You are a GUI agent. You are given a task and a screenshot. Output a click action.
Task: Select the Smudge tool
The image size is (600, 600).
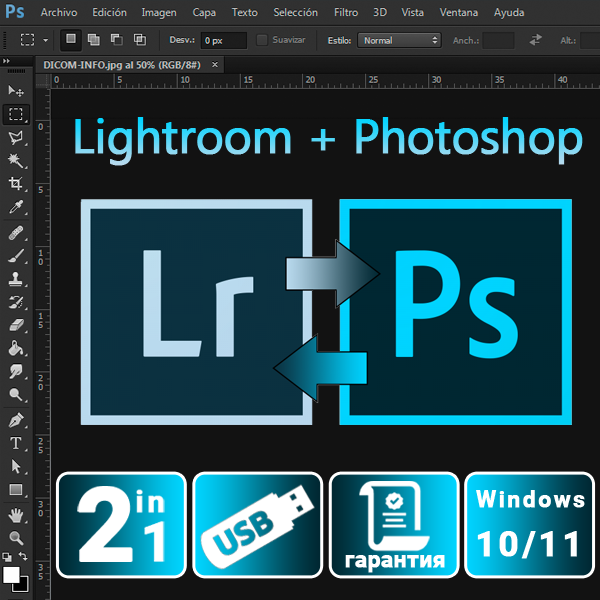pos(16,371)
